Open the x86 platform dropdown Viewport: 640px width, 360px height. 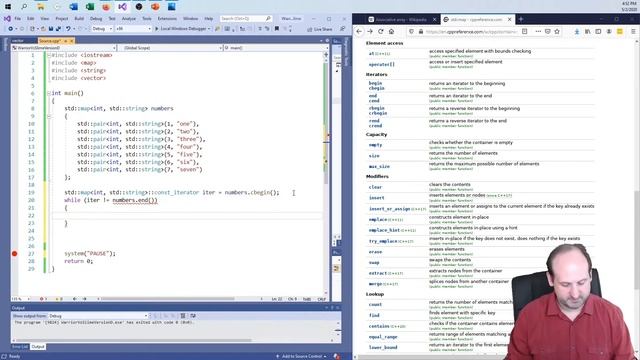pos(133,29)
